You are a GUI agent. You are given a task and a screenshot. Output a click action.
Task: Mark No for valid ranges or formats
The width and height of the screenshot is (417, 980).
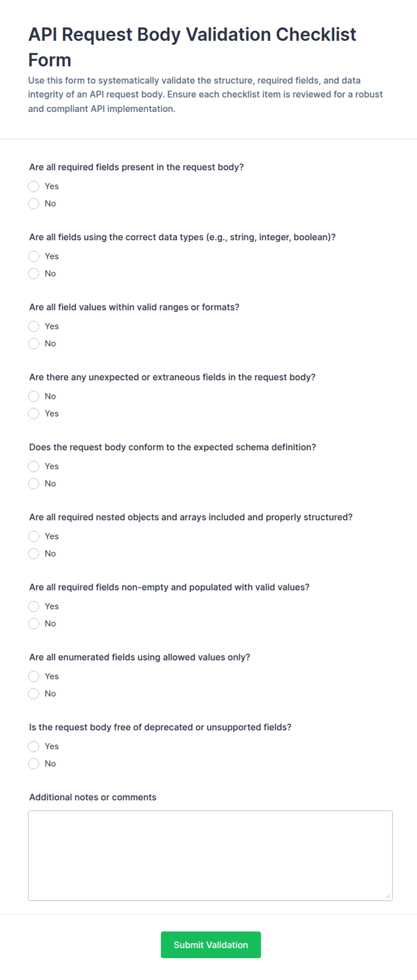[x=34, y=344]
